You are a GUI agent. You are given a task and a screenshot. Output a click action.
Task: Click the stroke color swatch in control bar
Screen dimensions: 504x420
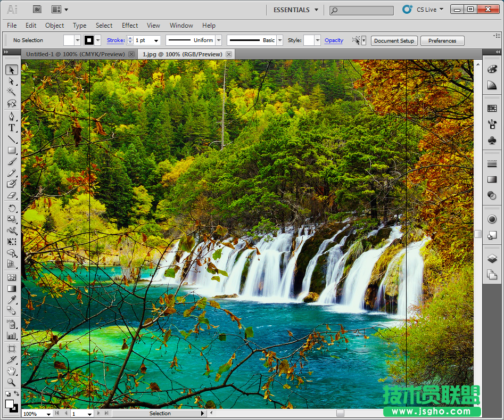click(x=89, y=40)
